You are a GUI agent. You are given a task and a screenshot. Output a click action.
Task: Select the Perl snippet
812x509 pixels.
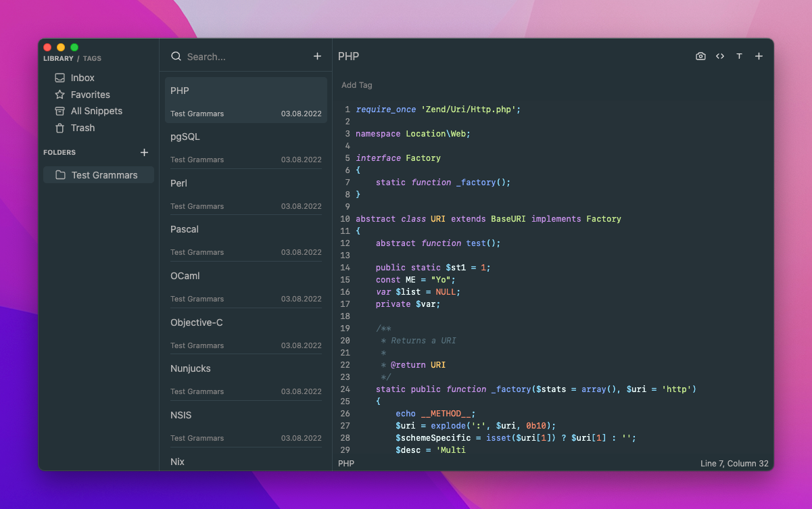pyautogui.click(x=246, y=193)
